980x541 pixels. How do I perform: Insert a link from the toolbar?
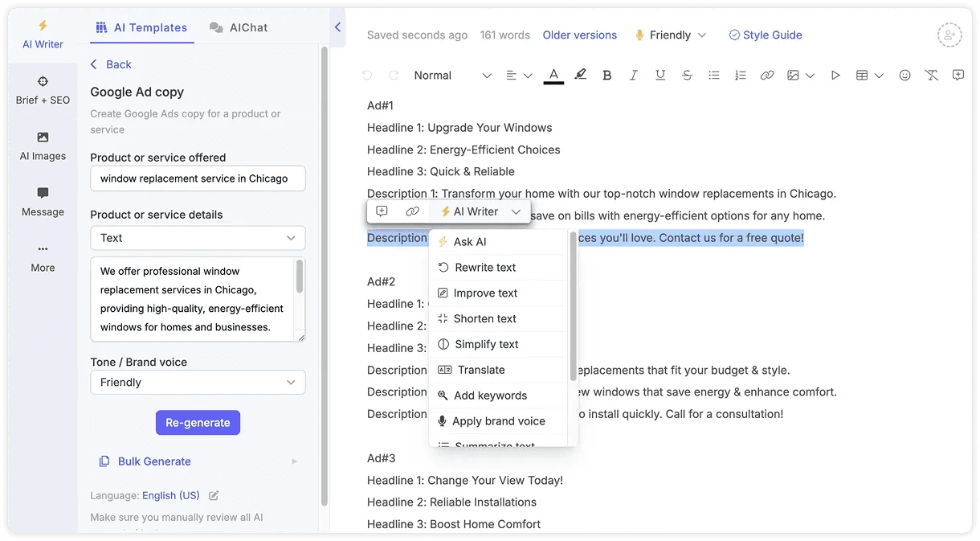pos(767,76)
